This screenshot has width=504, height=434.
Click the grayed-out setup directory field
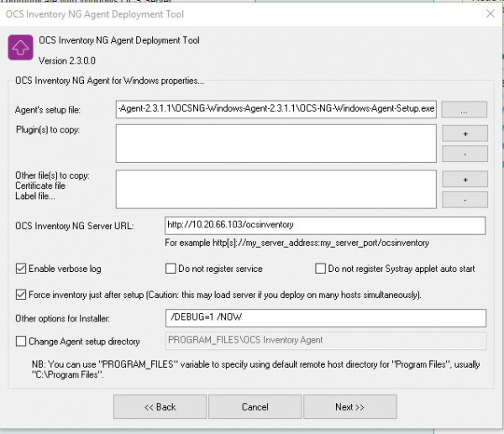[x=326, y=341]
